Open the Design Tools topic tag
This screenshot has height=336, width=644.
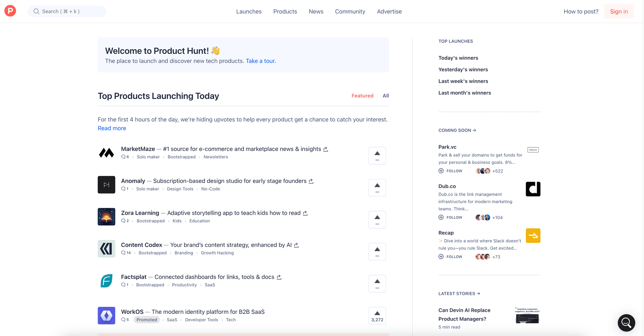[x=180, y=189]
